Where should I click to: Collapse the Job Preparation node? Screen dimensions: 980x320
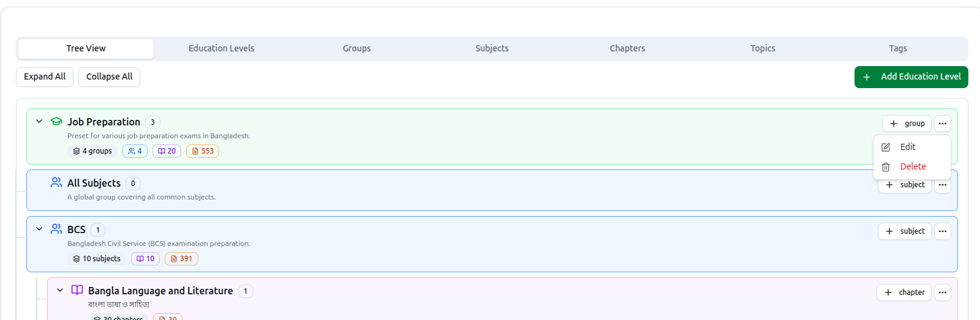(39, 121)
